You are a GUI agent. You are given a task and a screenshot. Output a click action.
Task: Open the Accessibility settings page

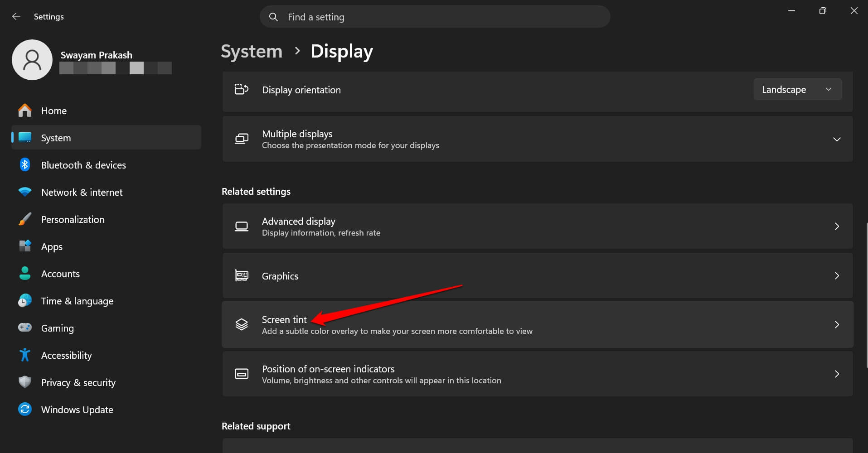pos(106,355)
